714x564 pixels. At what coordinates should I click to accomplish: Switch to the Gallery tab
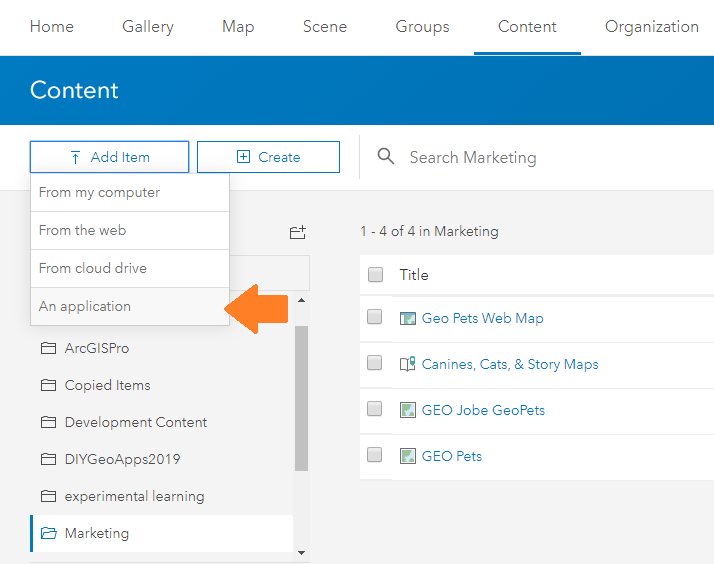pos(148,27)
